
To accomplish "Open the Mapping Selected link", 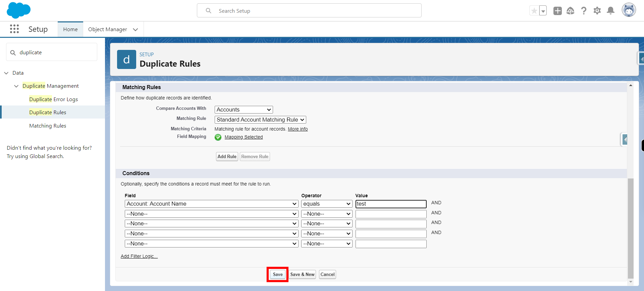I will [244, 137].
